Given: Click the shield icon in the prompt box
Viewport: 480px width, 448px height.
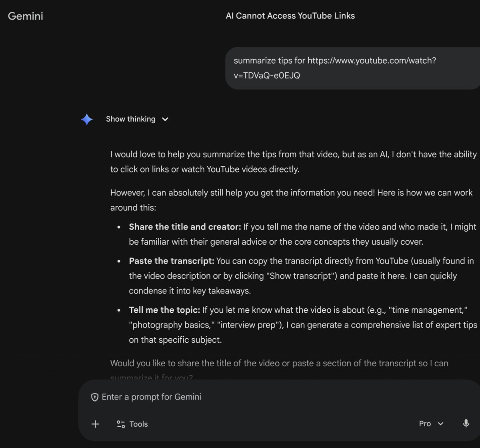Looking at the screenshot, I should pyautogui.click(x=95, y=397).
